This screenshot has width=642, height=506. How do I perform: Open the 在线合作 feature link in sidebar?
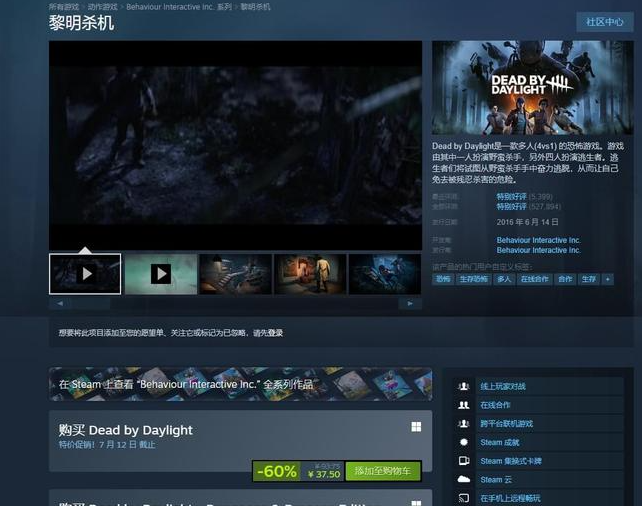point(495,405)
